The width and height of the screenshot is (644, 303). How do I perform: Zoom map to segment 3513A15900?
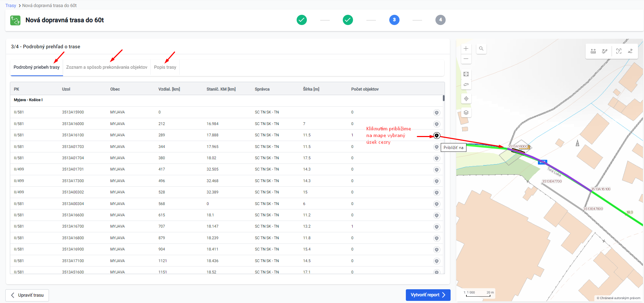point(436,113)
